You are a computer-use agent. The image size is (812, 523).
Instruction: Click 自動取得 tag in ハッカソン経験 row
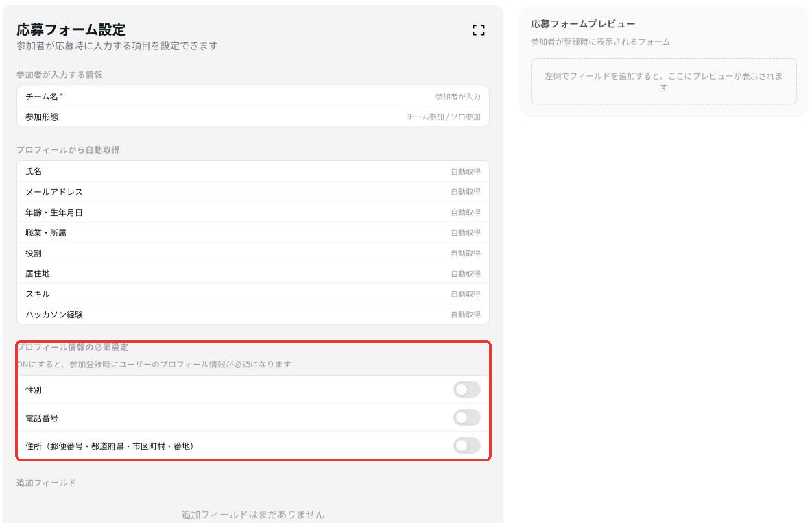tap(466, 315)
